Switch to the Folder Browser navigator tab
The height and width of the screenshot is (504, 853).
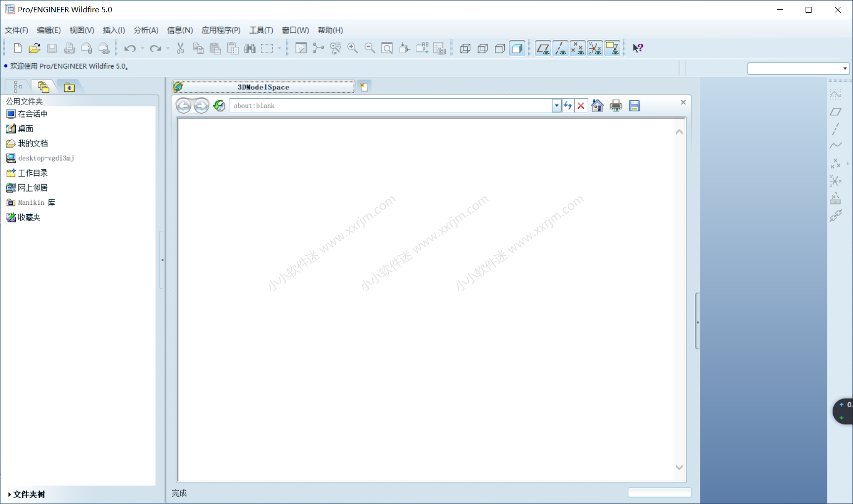click(43, 87)
